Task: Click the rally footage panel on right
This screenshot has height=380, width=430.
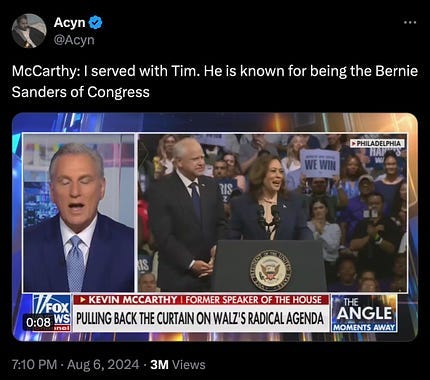Action: tap(273, 213)
